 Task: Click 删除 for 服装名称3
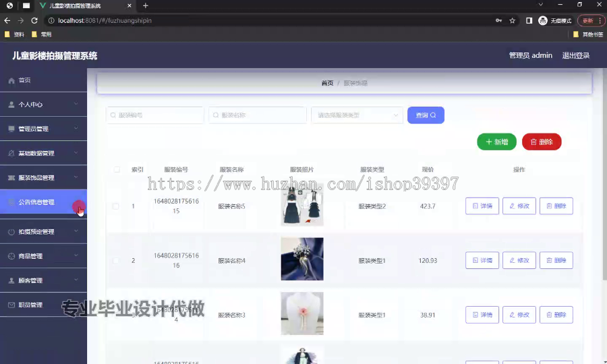coord(556,315)
